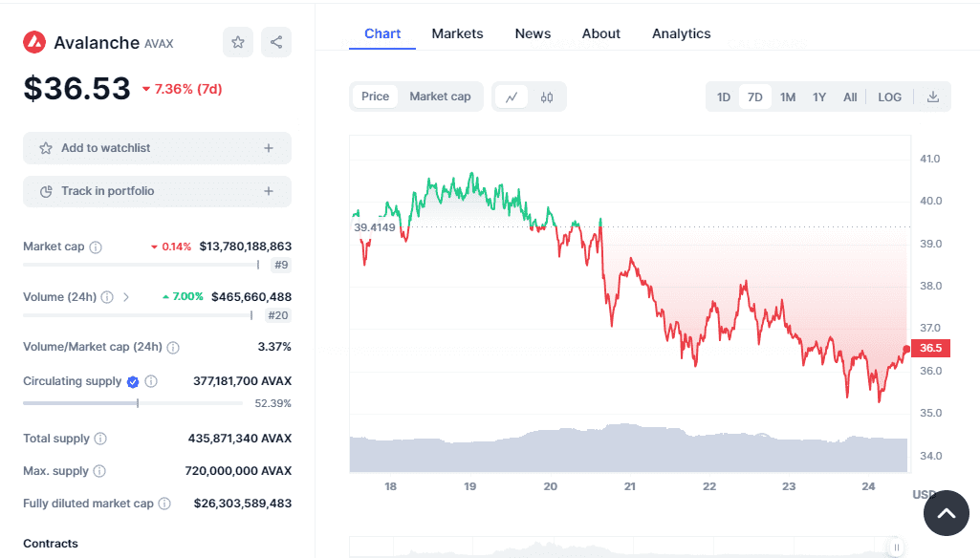Select the 1Y time range

point(819,97)
